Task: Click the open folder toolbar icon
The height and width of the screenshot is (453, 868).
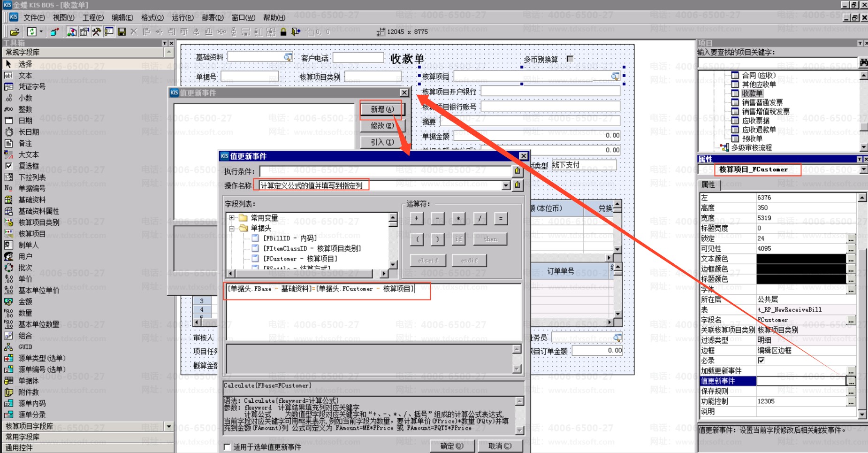Action: [x=15, y=32]
